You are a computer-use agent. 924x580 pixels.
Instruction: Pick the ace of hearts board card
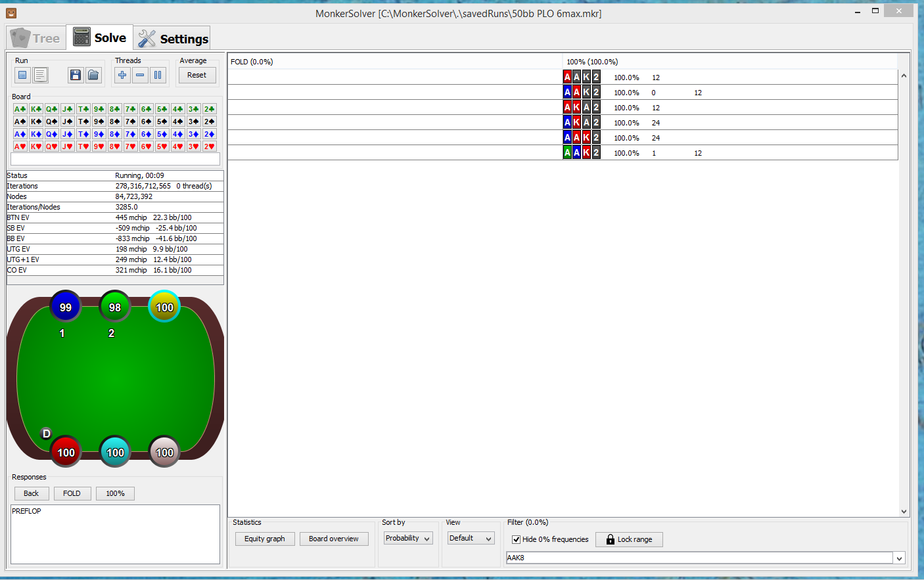coord(20,146)
